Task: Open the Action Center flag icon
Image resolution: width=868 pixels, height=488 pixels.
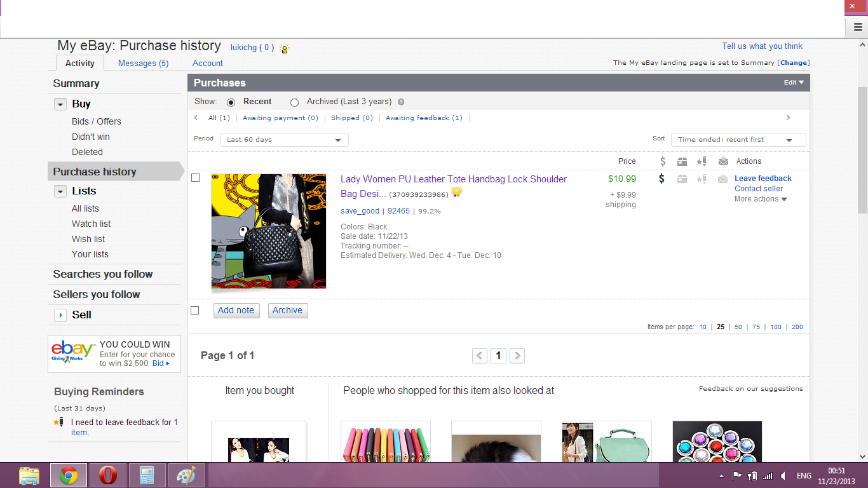Action: pyautogui.click(x=737, y=476)
